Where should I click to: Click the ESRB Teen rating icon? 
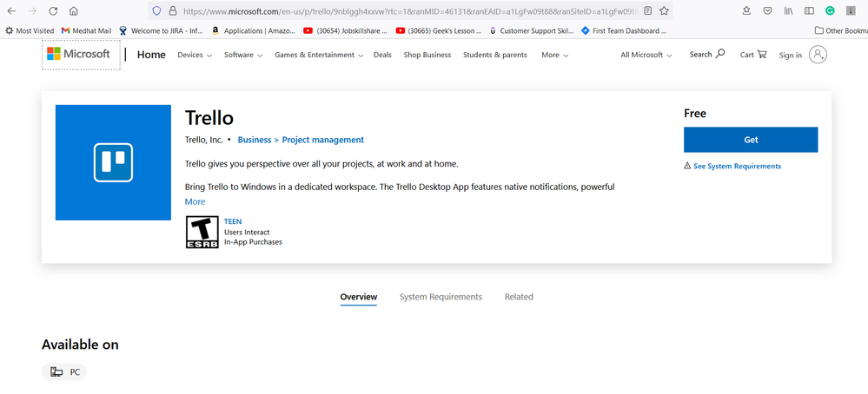(x=202, y=232)
